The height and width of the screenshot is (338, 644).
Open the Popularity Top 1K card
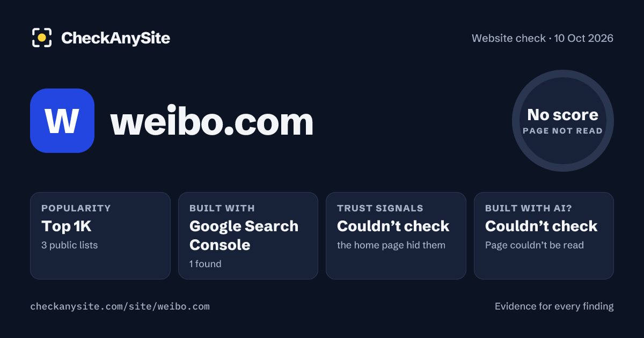pyautogui.click(x=100, y=236)
